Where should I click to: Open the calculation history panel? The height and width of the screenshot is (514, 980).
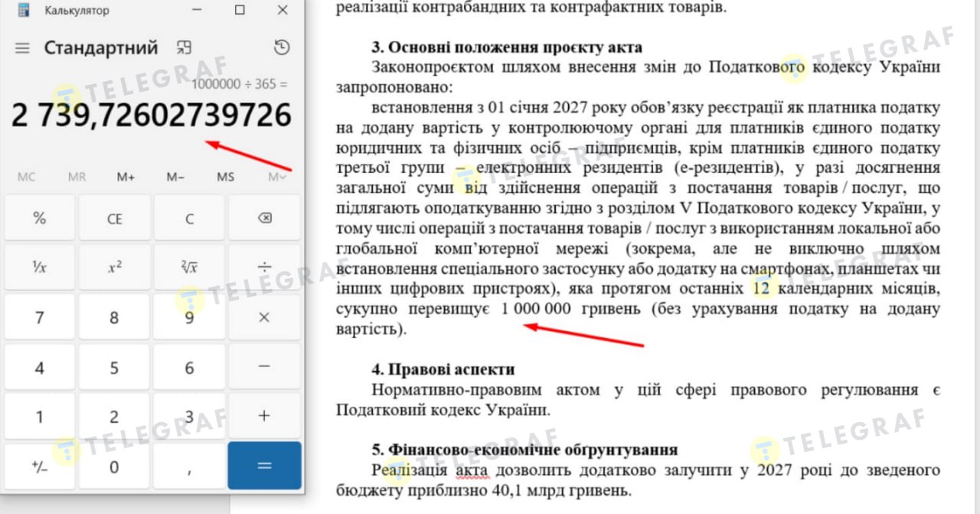click(282, 47)
